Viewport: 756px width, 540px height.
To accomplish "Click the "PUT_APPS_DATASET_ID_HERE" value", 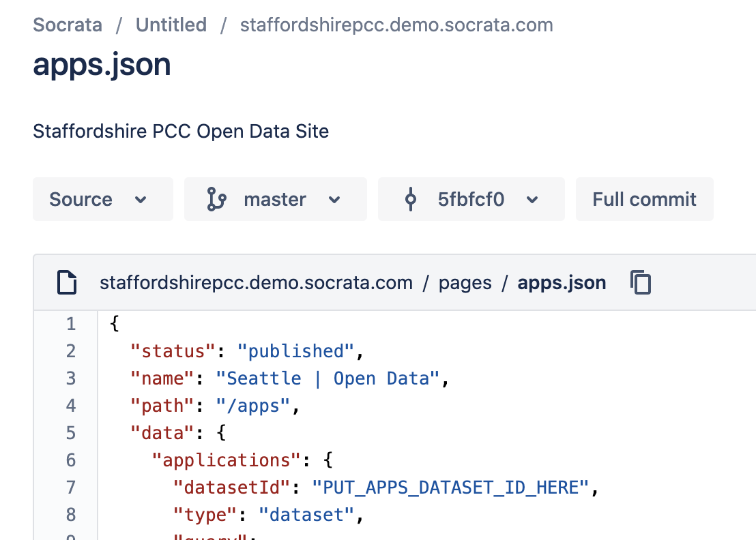I will 450,487.
